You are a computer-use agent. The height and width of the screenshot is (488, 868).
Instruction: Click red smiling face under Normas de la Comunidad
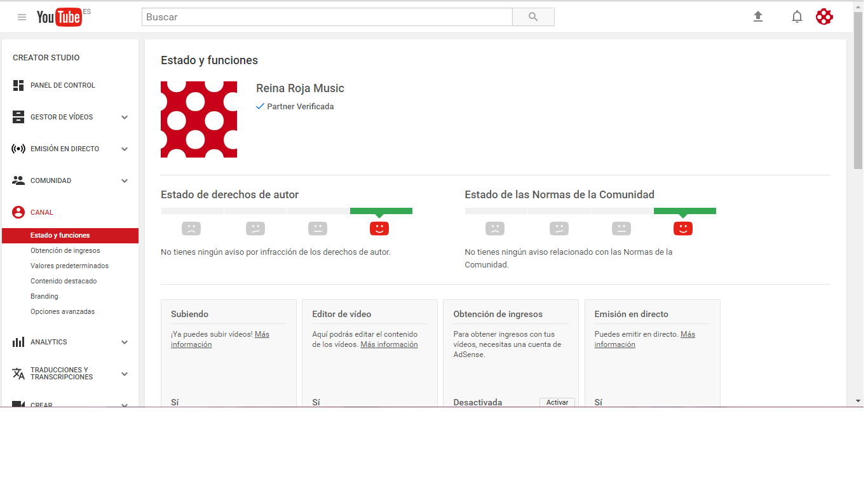pos(683,229)
